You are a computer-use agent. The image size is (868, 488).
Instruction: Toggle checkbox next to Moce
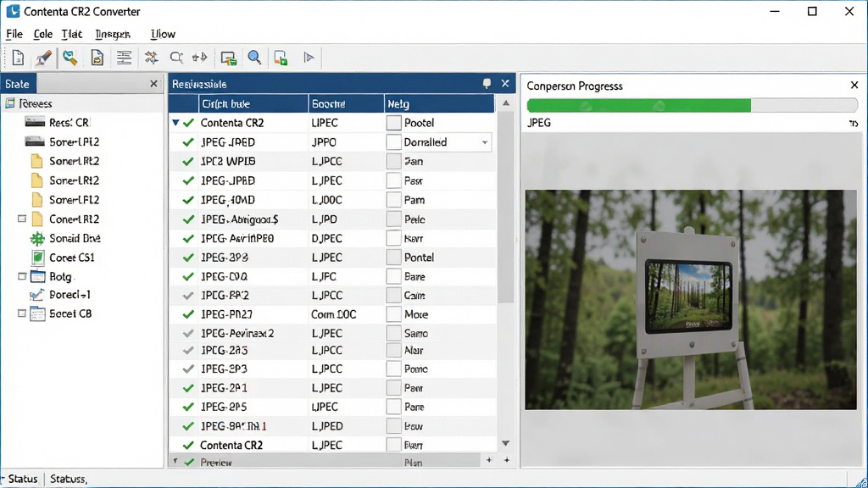tap(393, 314)
